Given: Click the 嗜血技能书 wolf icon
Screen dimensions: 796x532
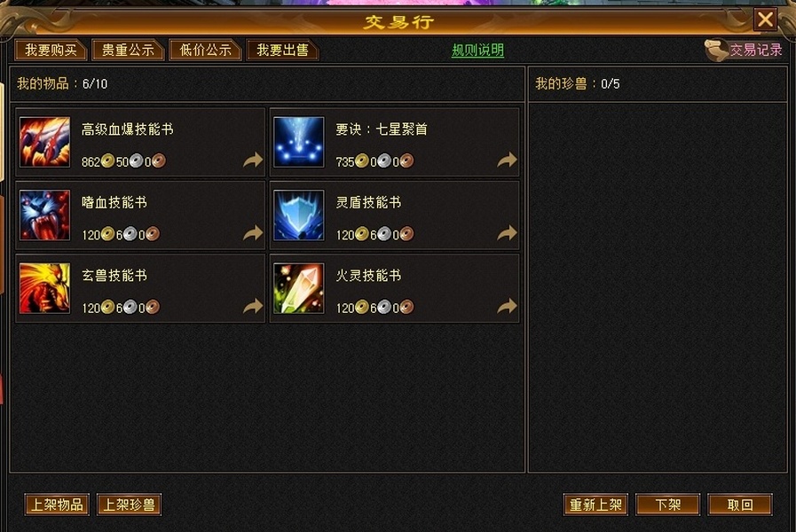Looking at the screenshot, I should tap(44, 215).
